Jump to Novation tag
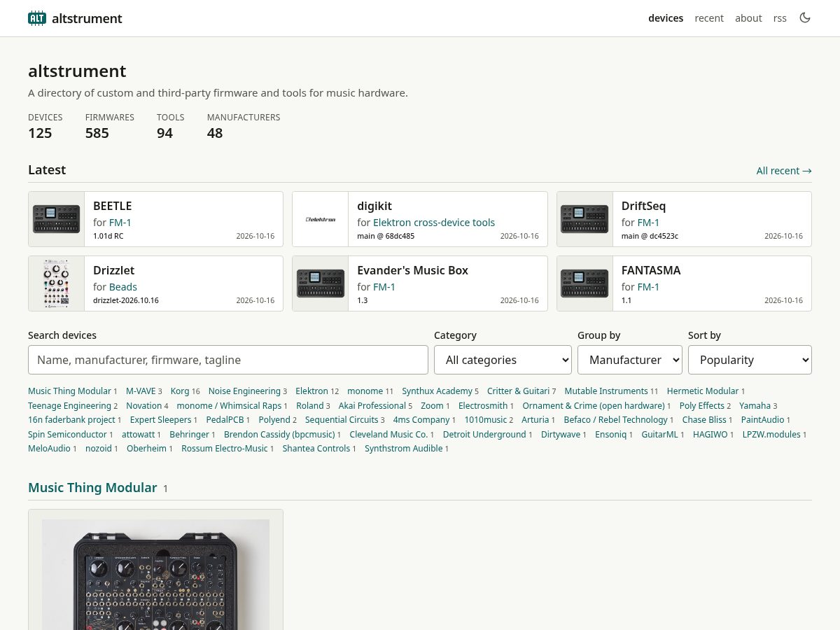The image size is (840, 630). coord(144,406)
